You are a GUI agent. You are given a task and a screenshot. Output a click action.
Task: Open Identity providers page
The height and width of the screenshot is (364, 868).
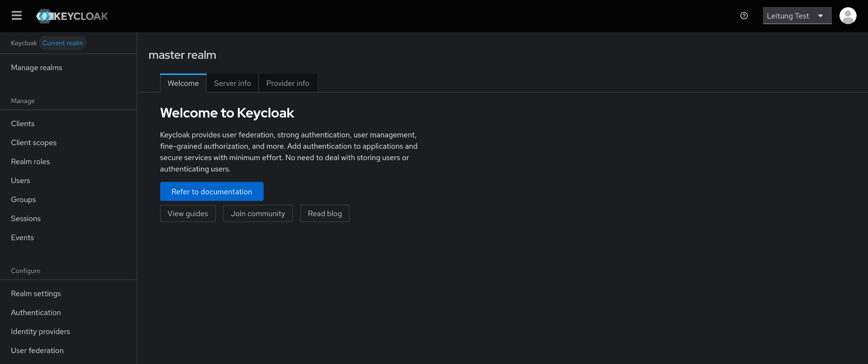click(x=68, y=331)
